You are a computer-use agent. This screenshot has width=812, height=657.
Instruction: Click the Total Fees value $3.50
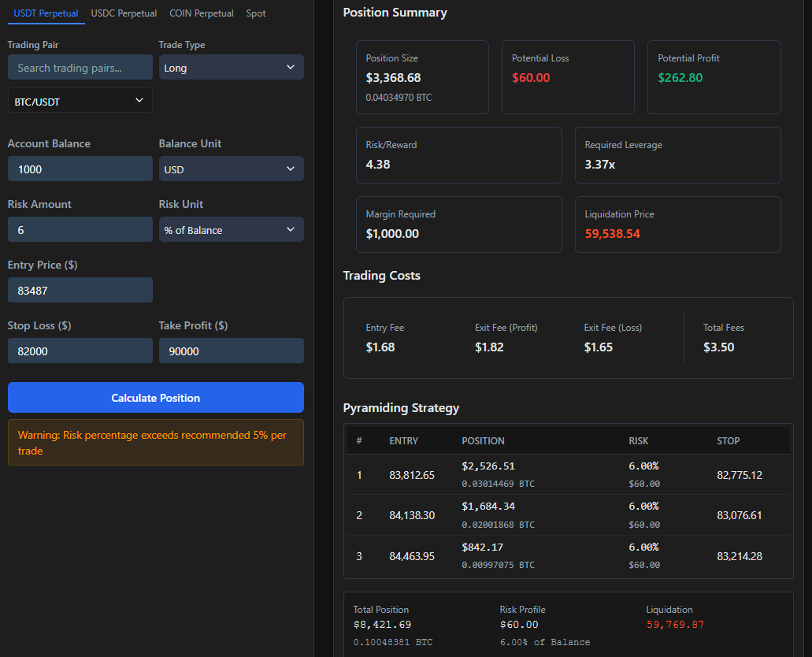tap(719, 347)
